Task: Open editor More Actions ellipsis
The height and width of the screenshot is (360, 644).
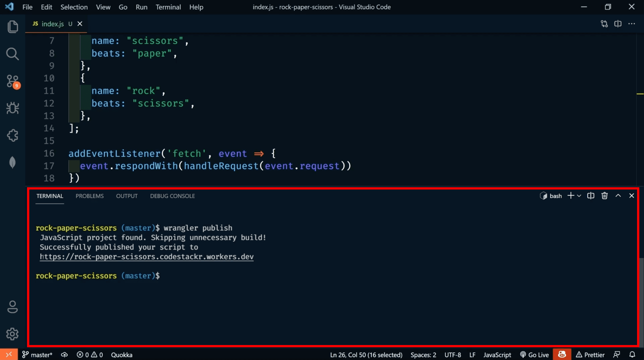Action: 631,24
